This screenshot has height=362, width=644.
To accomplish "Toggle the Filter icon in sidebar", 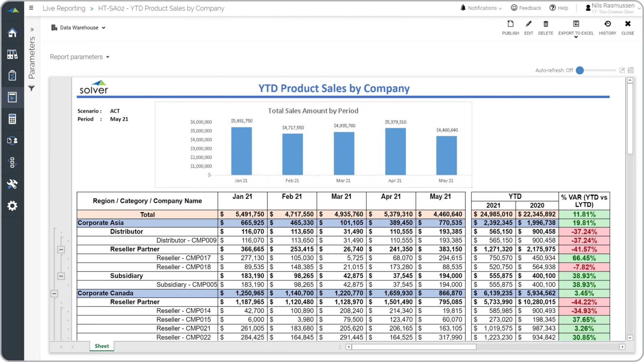I will point(31,88).
